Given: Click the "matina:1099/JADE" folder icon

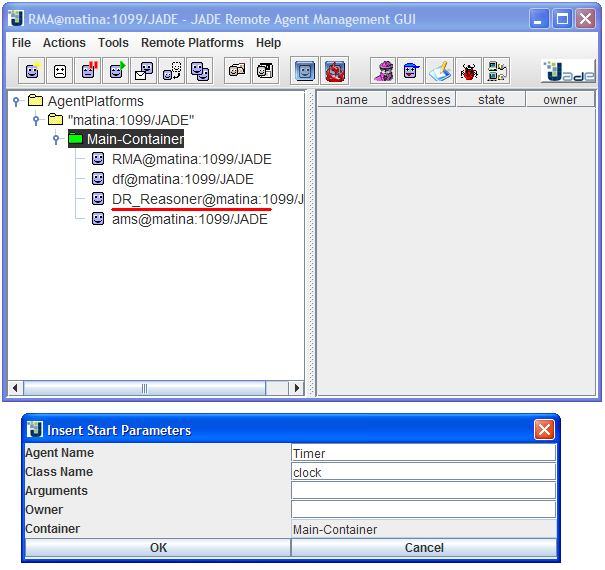Looking at the screenshot, I should coord(56,119).
